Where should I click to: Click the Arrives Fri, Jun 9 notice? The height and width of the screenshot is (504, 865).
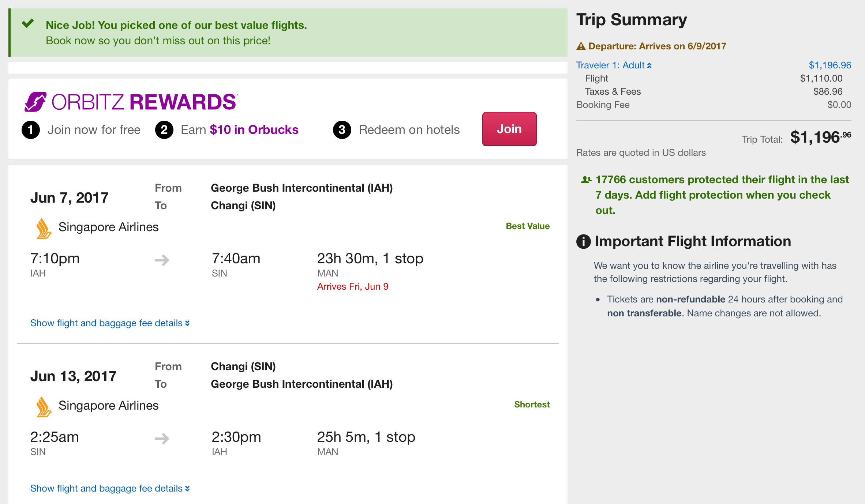click(x=352, y=287)
